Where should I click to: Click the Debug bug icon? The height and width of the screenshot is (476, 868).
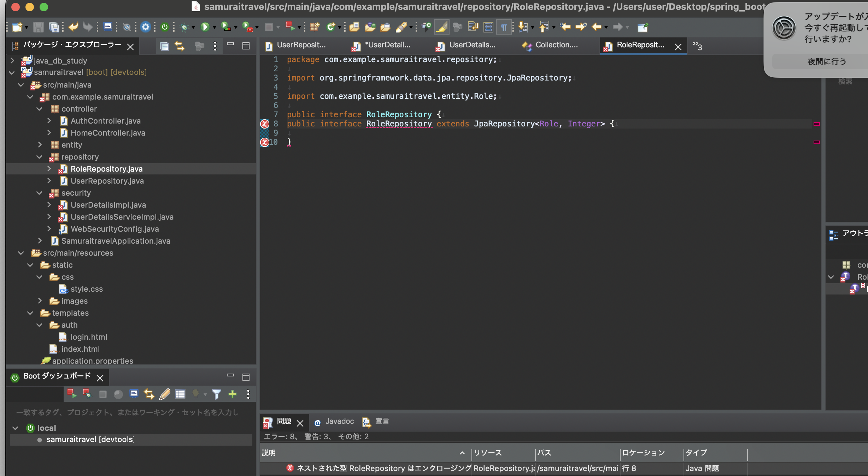(184, 27)
